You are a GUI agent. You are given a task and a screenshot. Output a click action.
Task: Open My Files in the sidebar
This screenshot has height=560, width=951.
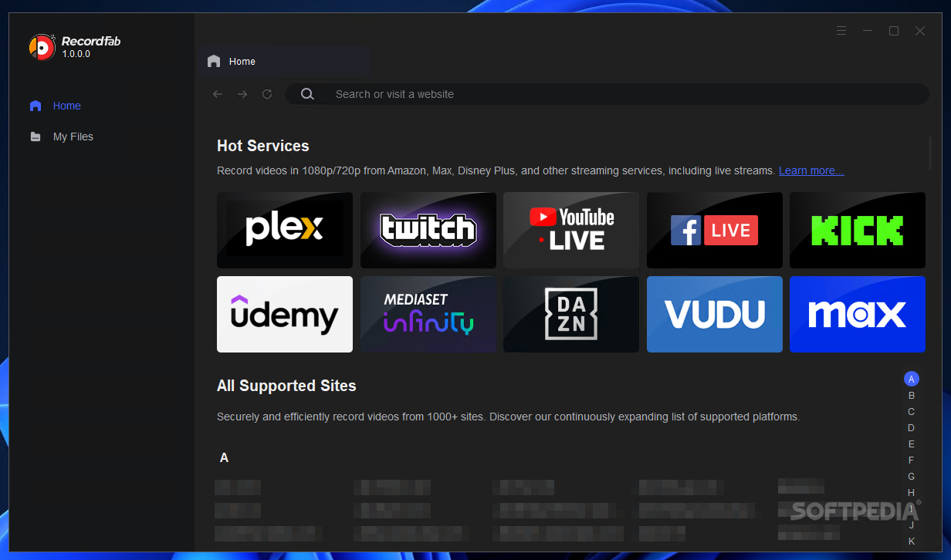coord(73,137)
